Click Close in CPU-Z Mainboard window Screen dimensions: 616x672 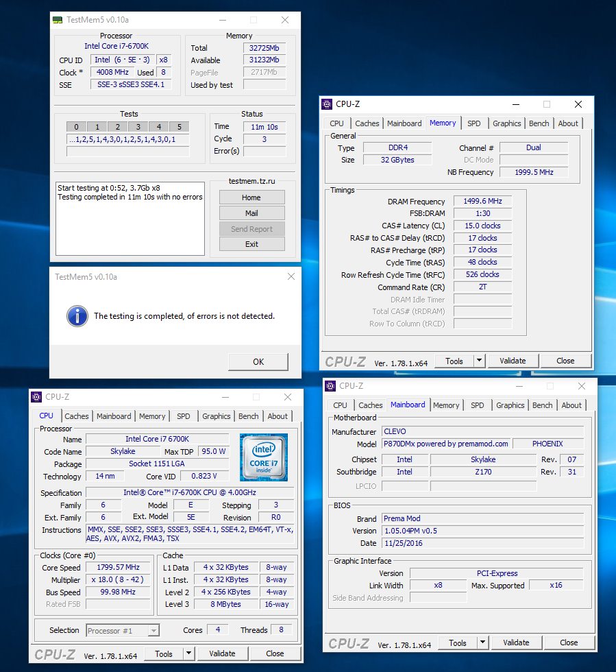[569, 643]
